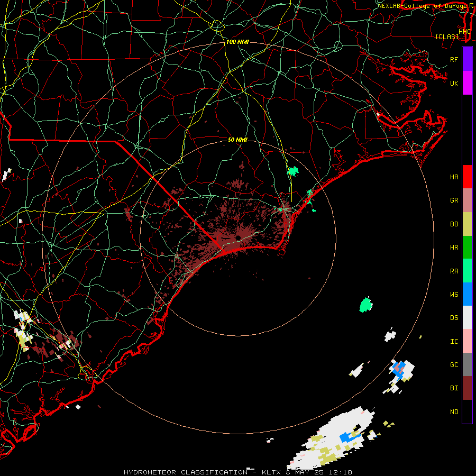Click the UK magenta legend swatch
This screenshot has height=476, width=476.
point(467,83)
